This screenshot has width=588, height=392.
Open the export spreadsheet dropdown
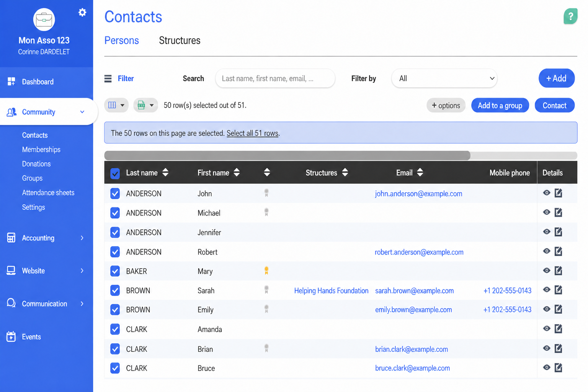pos(145,105)
